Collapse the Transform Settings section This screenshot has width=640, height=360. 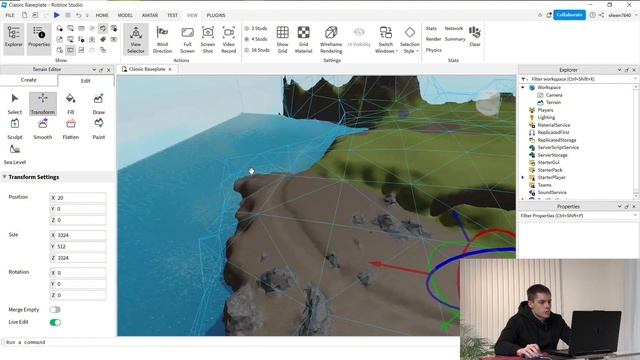tap(4, 177)
